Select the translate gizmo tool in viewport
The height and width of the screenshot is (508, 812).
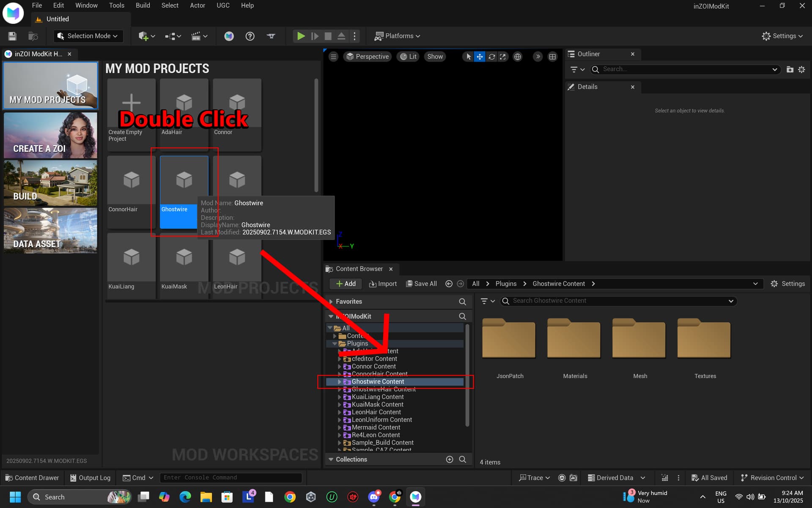[x=480, y=57]
